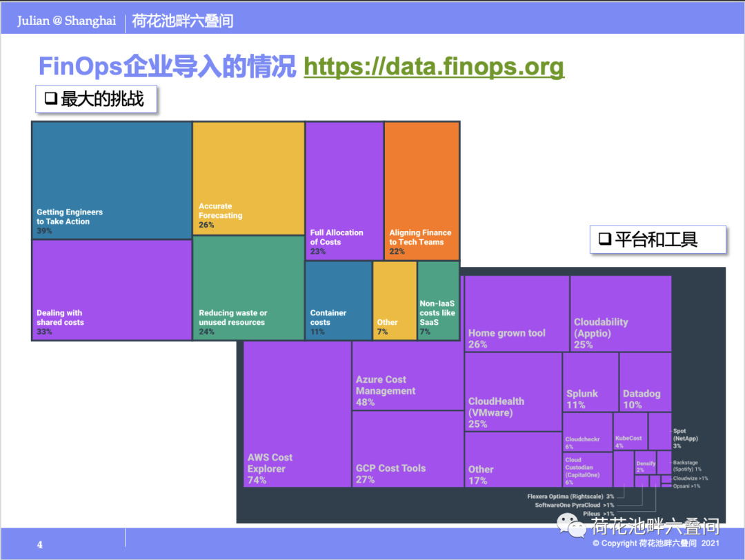Click the 'Getting Engineers to Take Action' 39% cell
This screenshot has width=745, height=560.
coord(112,181)
